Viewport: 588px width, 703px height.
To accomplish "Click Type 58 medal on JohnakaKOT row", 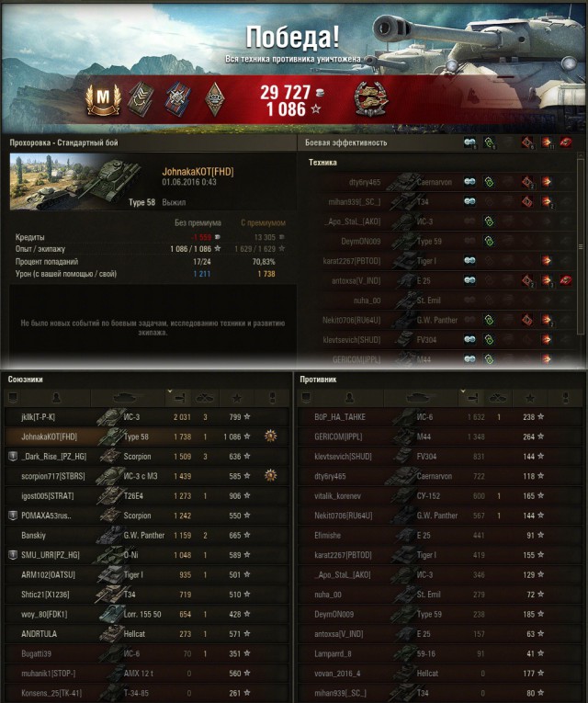I will (270, 437).
